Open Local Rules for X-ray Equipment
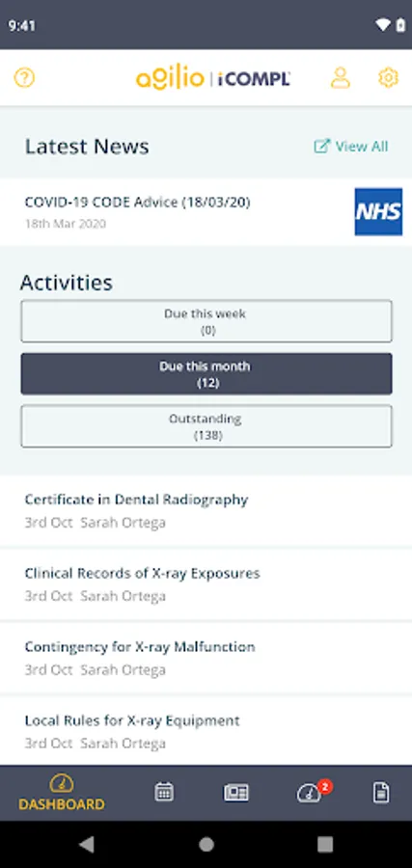Viewport: 412px width, 868px height. pos(206,731)
